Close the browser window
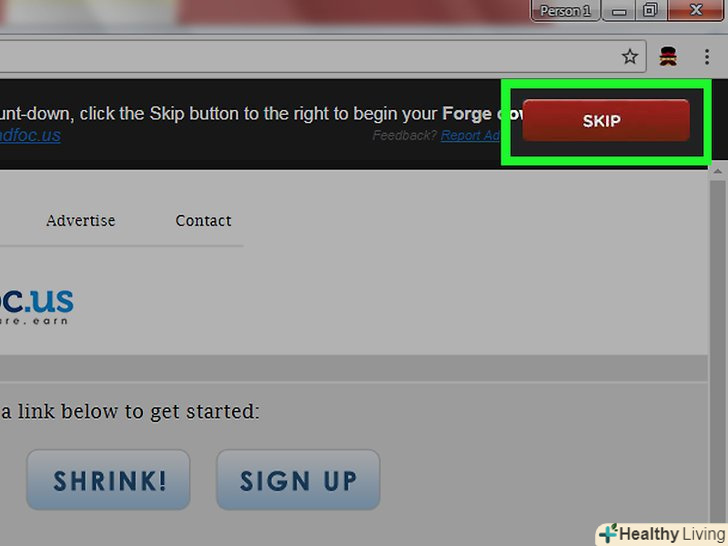The width and height of the screenshot is (728, 546). pyautogui.click(x=695, y=10)
